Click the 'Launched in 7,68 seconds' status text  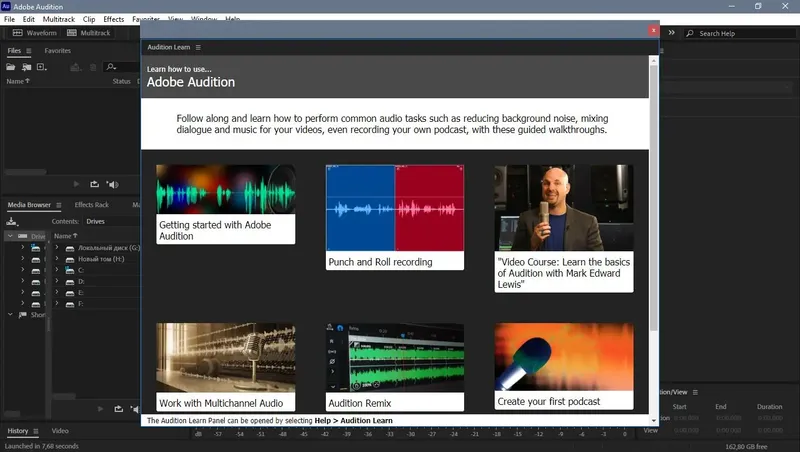41,446
